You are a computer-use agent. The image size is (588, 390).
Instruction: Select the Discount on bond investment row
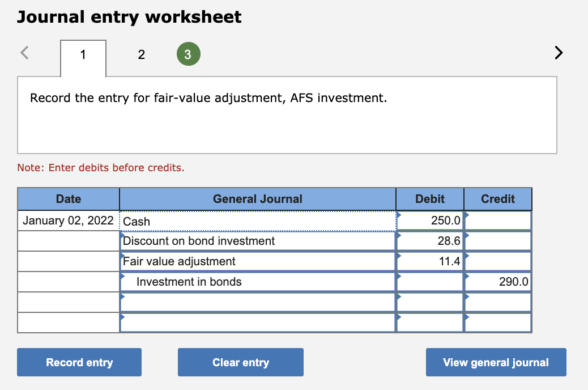227,241
